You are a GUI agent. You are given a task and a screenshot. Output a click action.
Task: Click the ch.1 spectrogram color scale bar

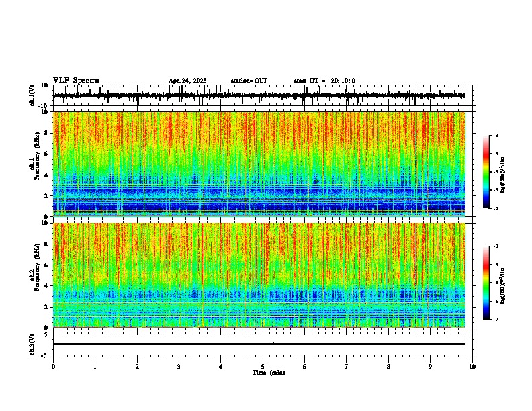tap(486, 172)
